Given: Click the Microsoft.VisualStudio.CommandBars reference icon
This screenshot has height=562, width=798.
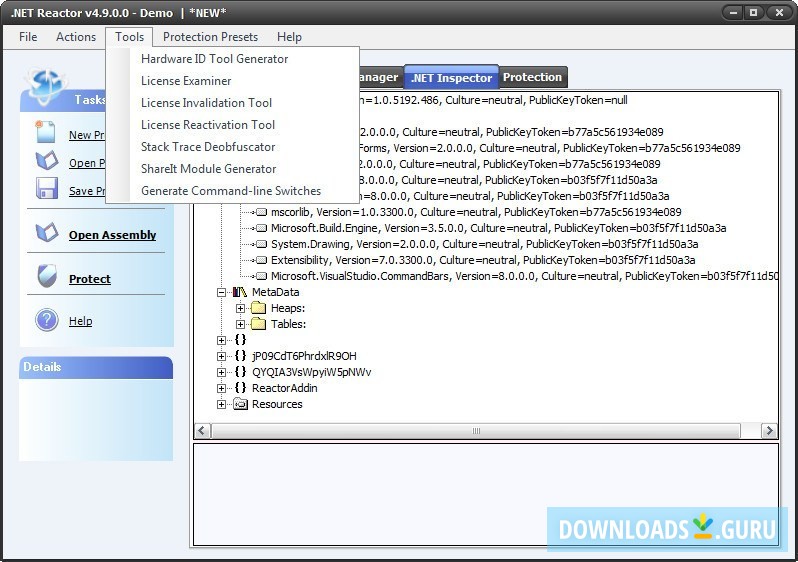Looking at the screenshot, I should (x=261, y=276).
